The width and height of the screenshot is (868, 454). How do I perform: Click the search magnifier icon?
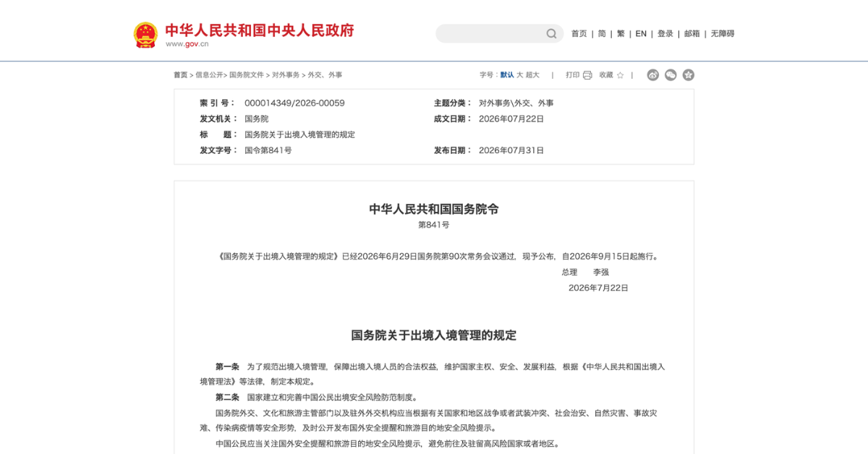(551, 33)
